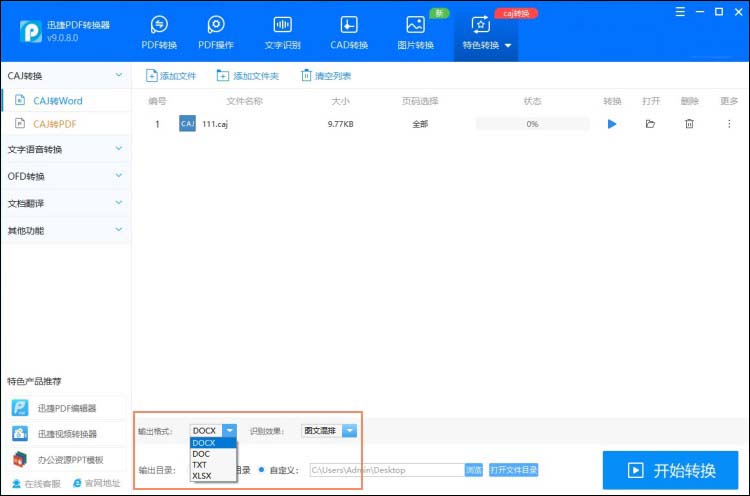Open the PDF转换 section
This screenshot has width=750, height=496.
159,32
